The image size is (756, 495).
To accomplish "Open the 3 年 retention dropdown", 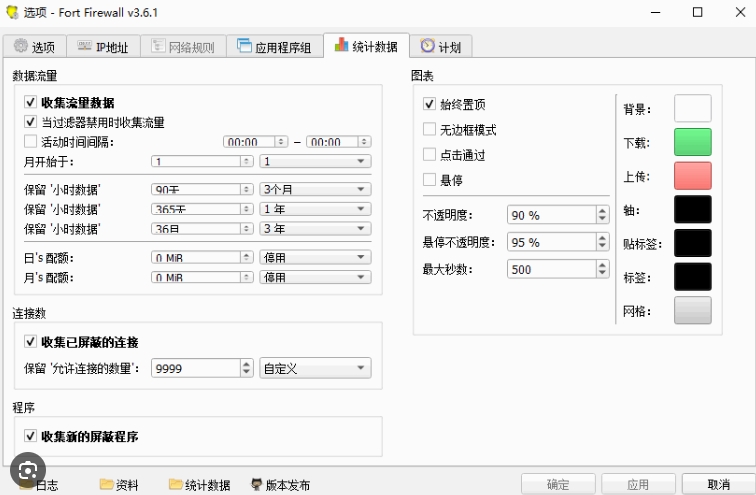I will (x=315, y=228).
